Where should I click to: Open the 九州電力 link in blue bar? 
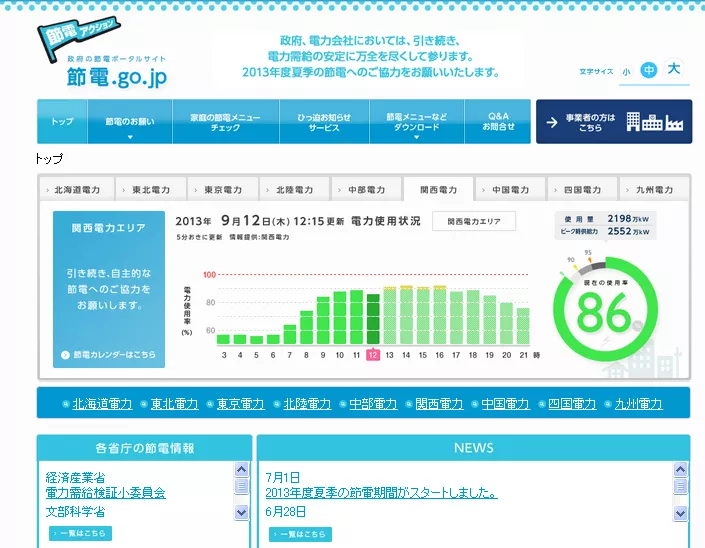[638, 404]
